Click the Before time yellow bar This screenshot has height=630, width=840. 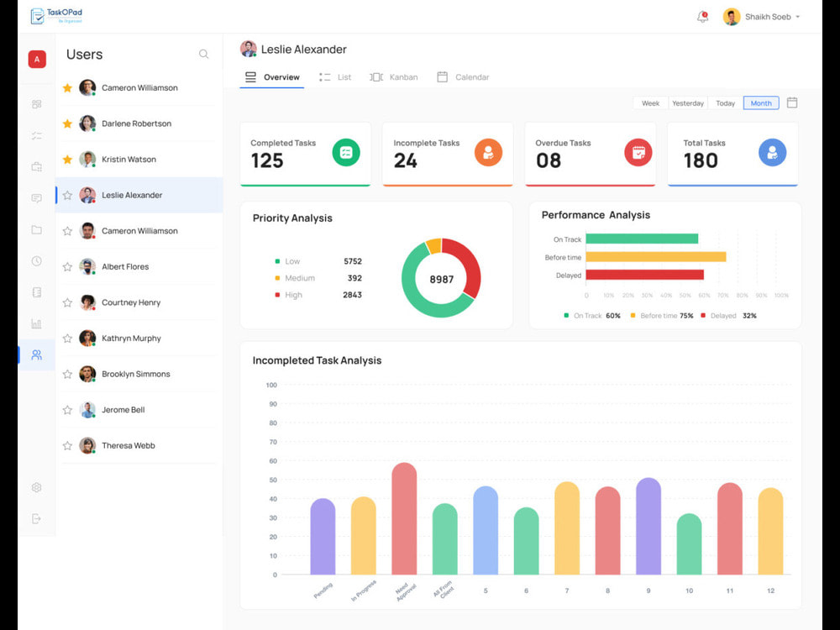[x=656, y=257]
